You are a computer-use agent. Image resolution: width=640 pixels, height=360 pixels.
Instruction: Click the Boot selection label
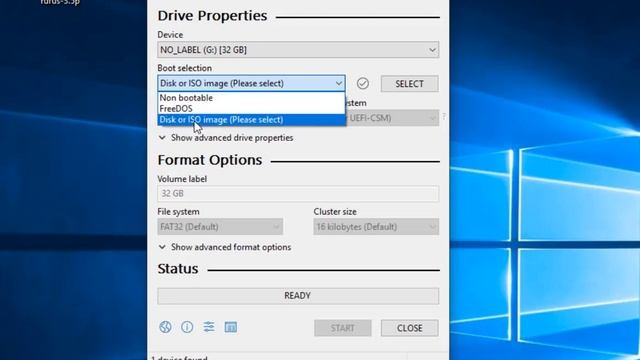184,68
